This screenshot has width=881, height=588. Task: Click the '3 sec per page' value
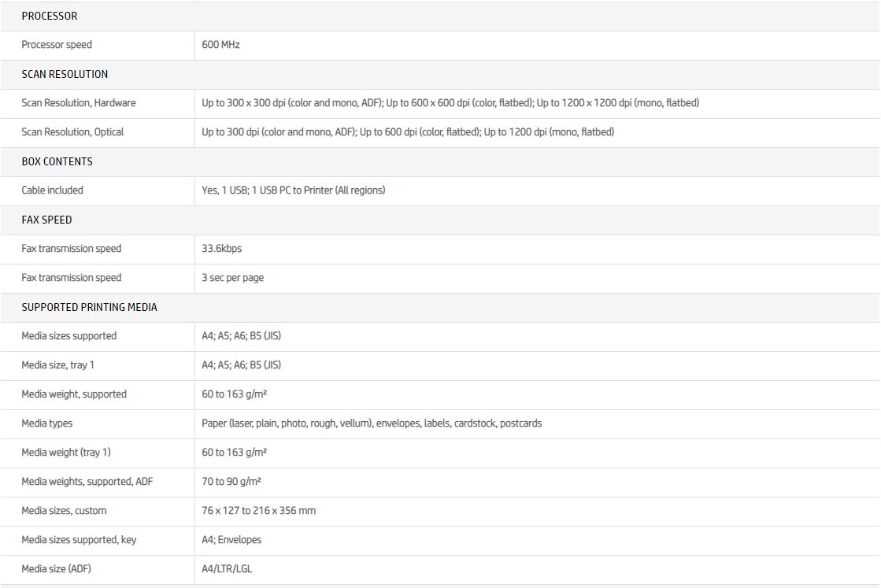[232, 278]
